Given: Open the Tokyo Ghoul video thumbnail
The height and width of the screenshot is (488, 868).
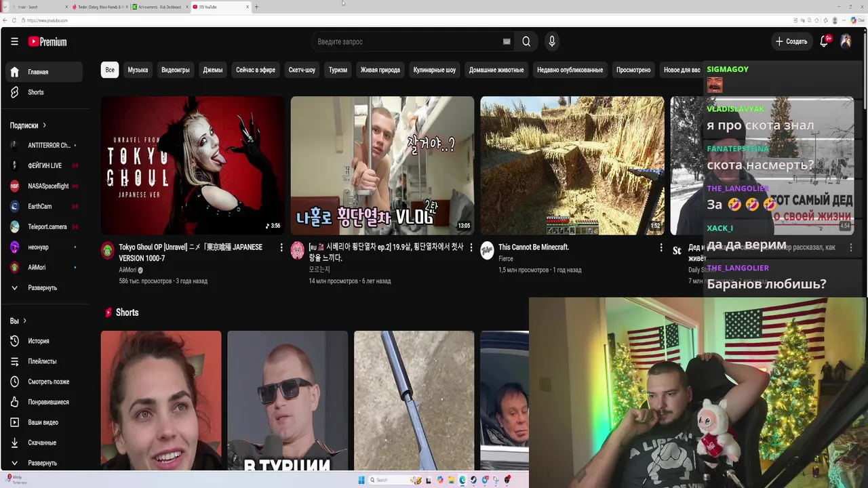Looking at the screenshot, I should (x=193, y=165).
